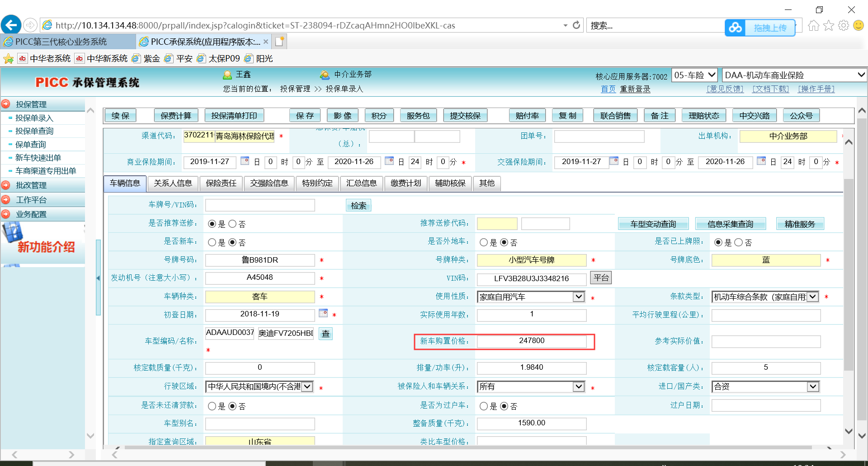
Task: Expand the 05-车险 product class dropdown
Action: coord(712,75)
